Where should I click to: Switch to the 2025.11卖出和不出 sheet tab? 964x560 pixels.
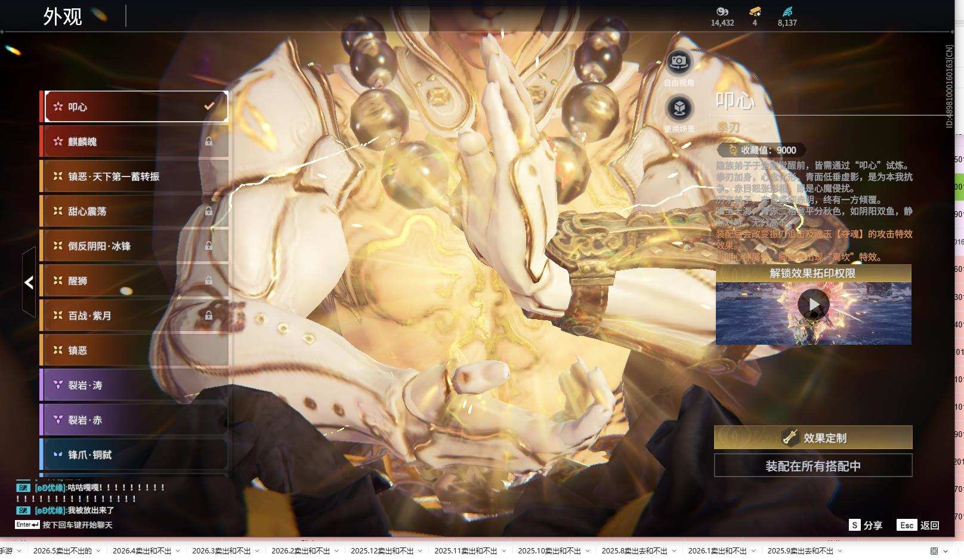point(466,551)
